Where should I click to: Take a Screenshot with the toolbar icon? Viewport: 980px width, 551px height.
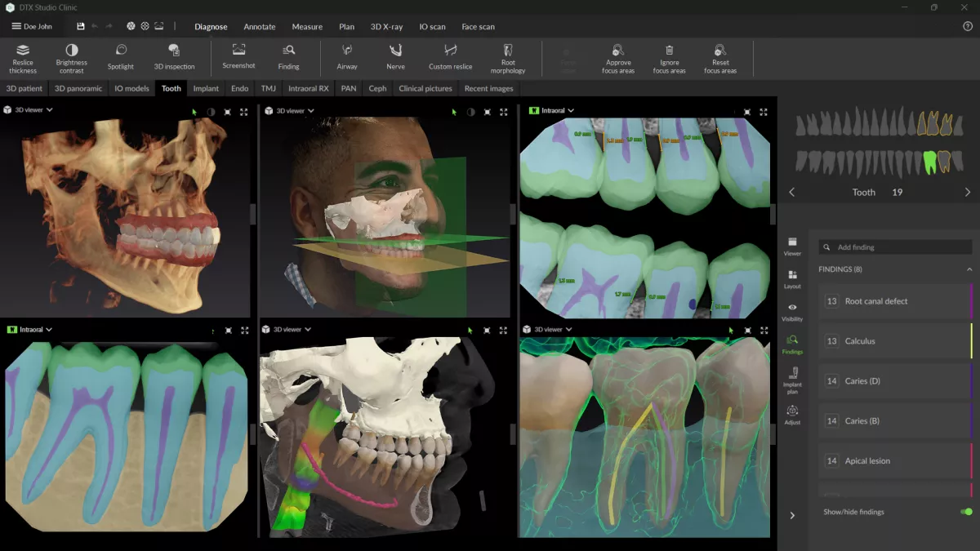(238, 56)
